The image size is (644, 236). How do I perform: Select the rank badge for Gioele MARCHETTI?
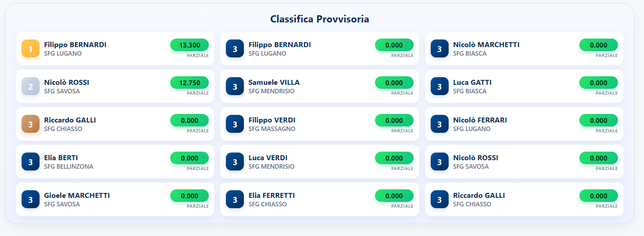[31, 199]
